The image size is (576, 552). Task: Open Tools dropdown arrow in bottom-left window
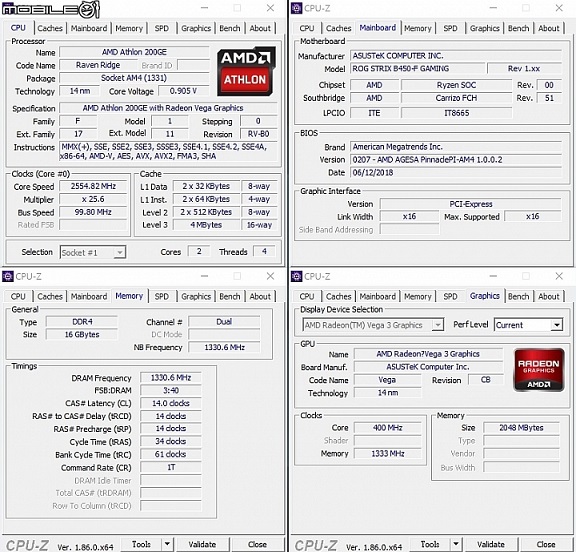[x=167, y=544]
